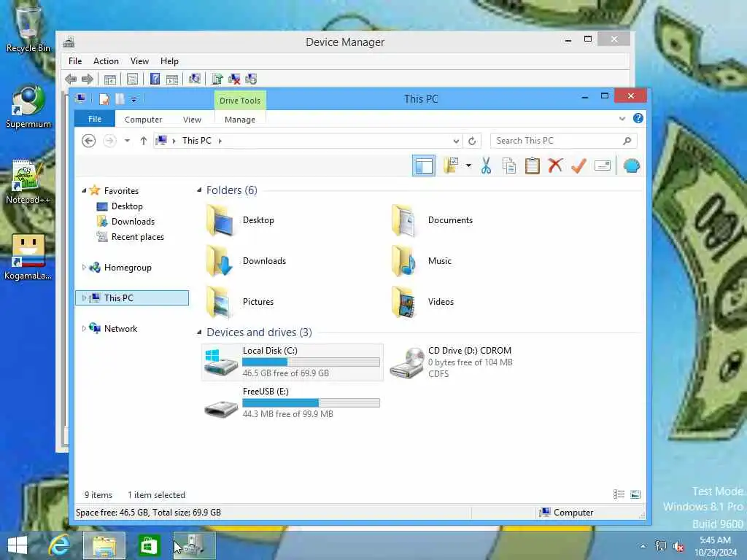Open Help menu in Device Manager
Screen dimensions: 747x560
coord(169,61)
